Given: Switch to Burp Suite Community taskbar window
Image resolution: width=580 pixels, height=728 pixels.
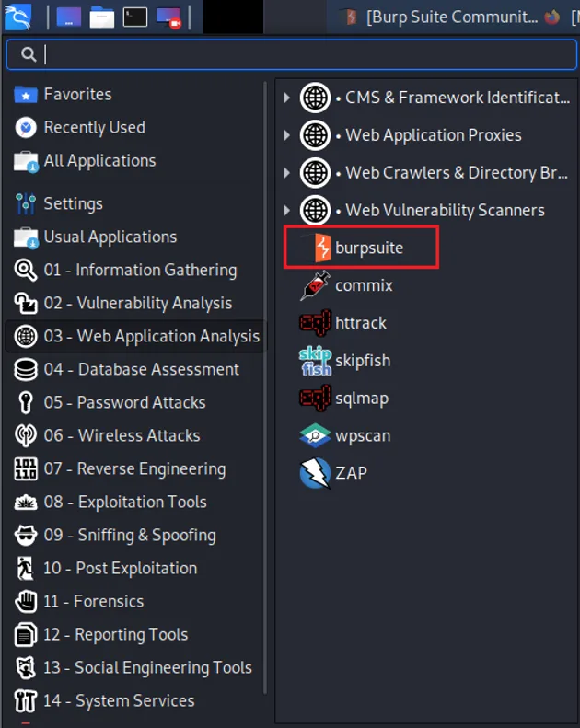Looking at the screenshot, I should click(x=440, y=17).
